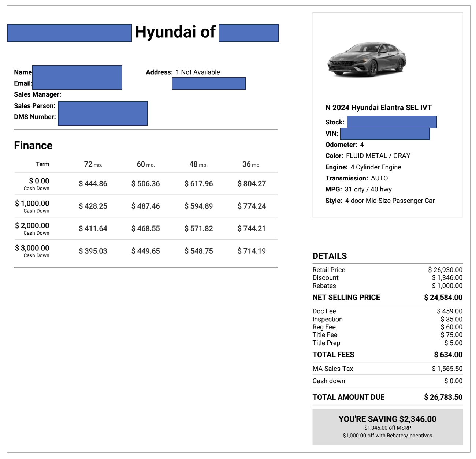Click the TOTAL AMOUNT DUE value $ 26,783.50

(443, 397)
